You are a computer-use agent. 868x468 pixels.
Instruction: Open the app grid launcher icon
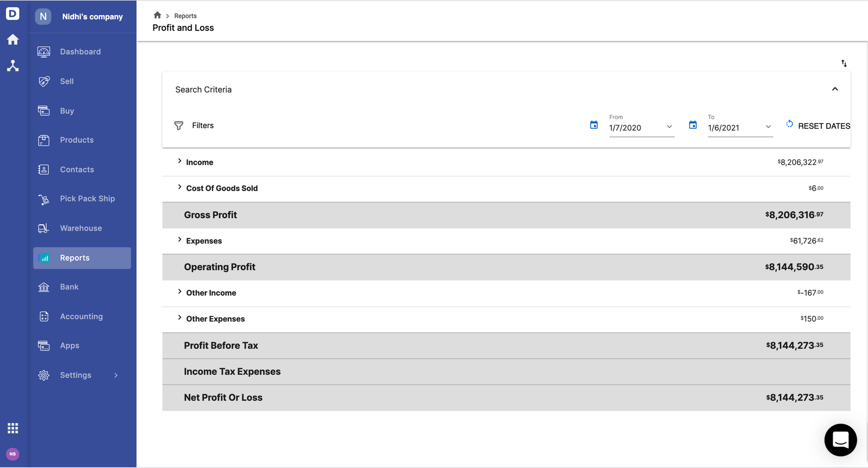(x=13, y=428)
